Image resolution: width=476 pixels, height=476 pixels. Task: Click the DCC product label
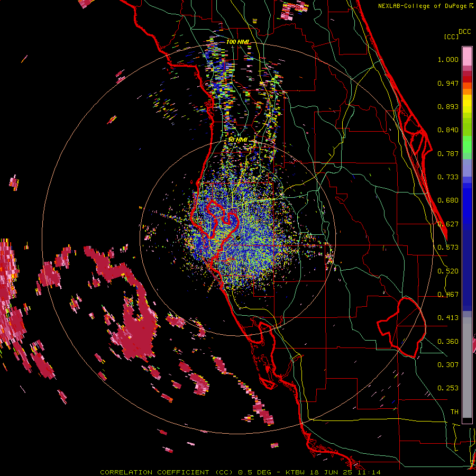(464, 32)
